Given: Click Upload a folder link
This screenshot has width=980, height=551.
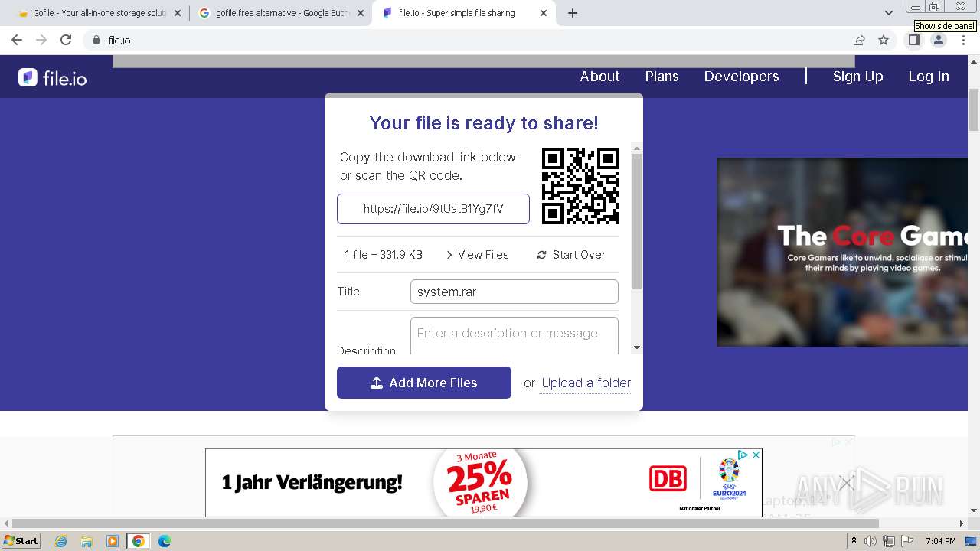Looking at the screenshot, I should click(x=586, y=383).
